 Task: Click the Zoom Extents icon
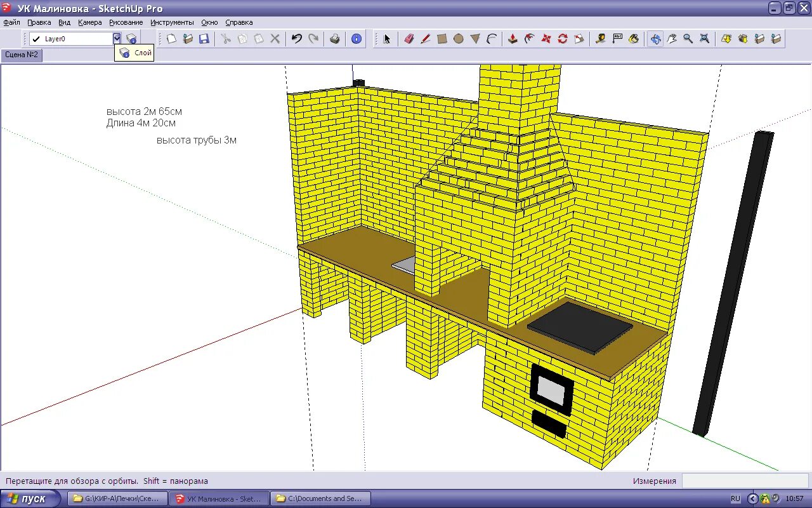click(x=704, y=39)
